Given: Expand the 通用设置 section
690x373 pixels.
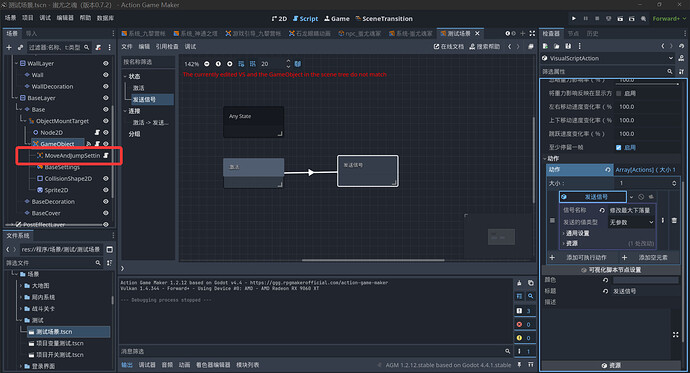Looking at the screenshot, I should (x=577, y=233).
